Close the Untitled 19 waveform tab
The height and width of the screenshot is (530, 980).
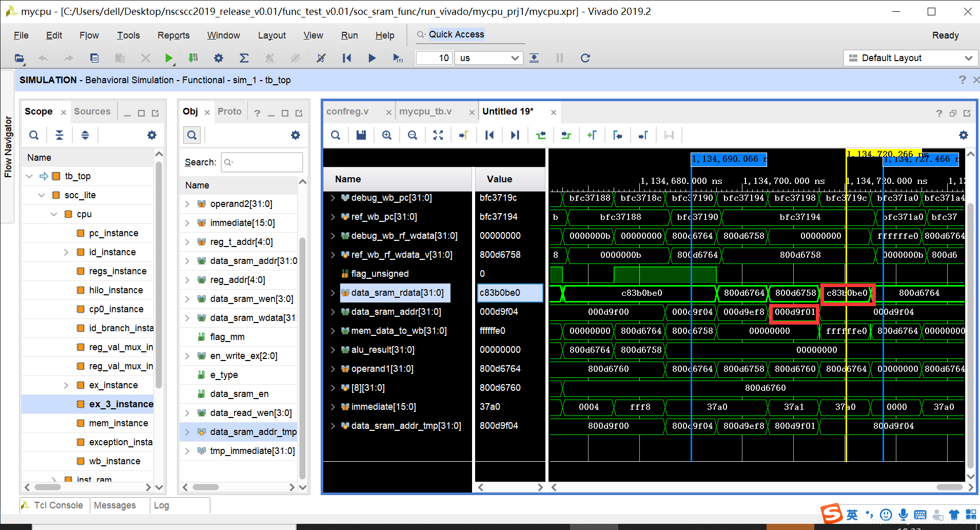point(554,112)
